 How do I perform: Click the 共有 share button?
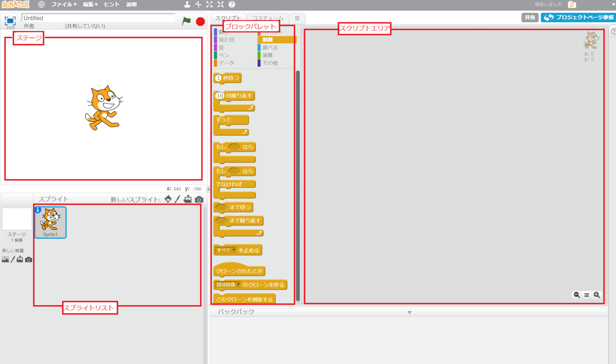[x=530, y=17]
